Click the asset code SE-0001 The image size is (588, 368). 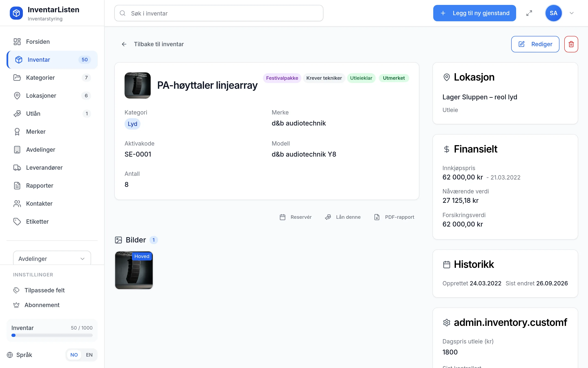[138, 154]
